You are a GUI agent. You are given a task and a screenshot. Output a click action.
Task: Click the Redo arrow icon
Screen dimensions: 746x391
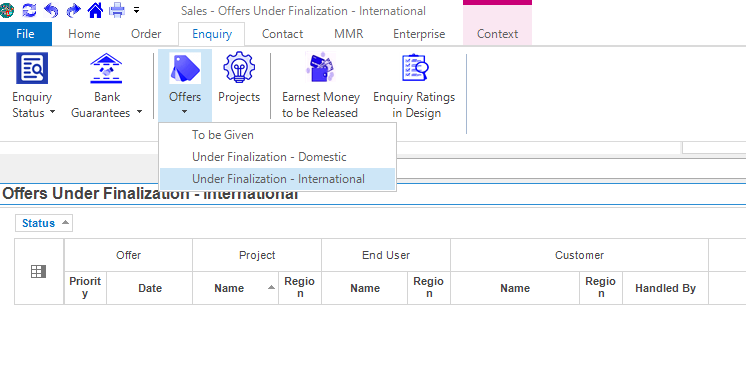(x=73, y=10)
